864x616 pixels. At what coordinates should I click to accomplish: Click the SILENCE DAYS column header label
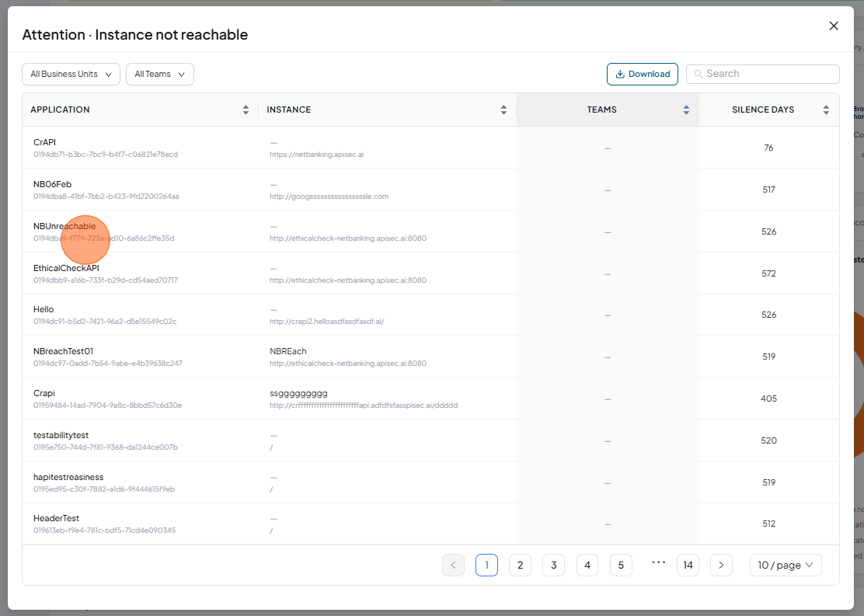763,110
